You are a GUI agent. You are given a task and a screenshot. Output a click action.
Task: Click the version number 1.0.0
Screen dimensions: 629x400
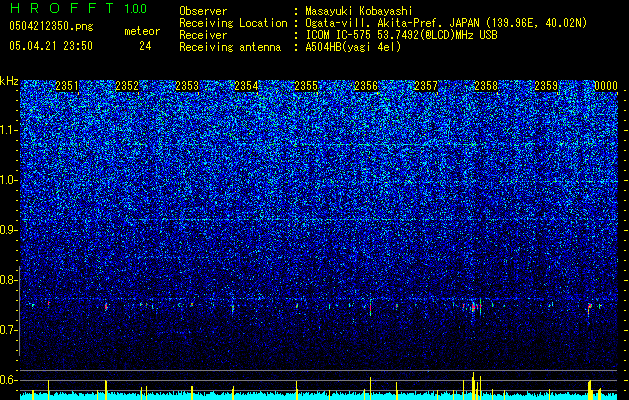pos(135,8)
